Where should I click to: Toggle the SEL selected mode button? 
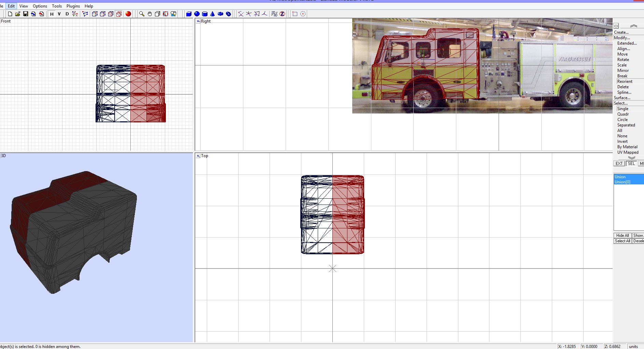(x=631, y=164)
